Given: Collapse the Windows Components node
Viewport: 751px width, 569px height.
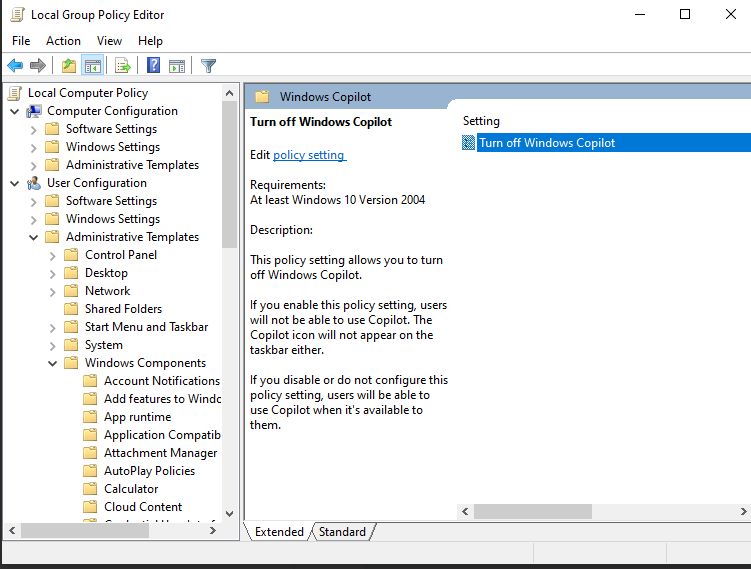Looking at the screenshot, I should point(53,364).
